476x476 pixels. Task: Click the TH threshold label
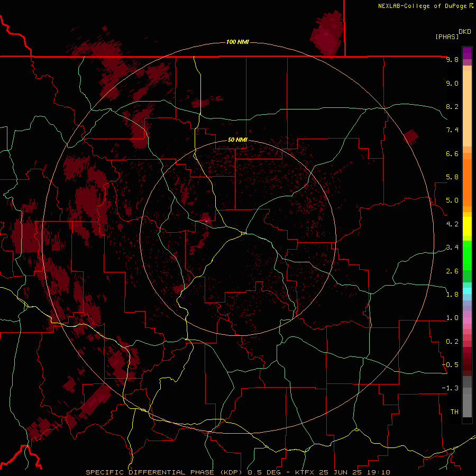tap(454, 412)
